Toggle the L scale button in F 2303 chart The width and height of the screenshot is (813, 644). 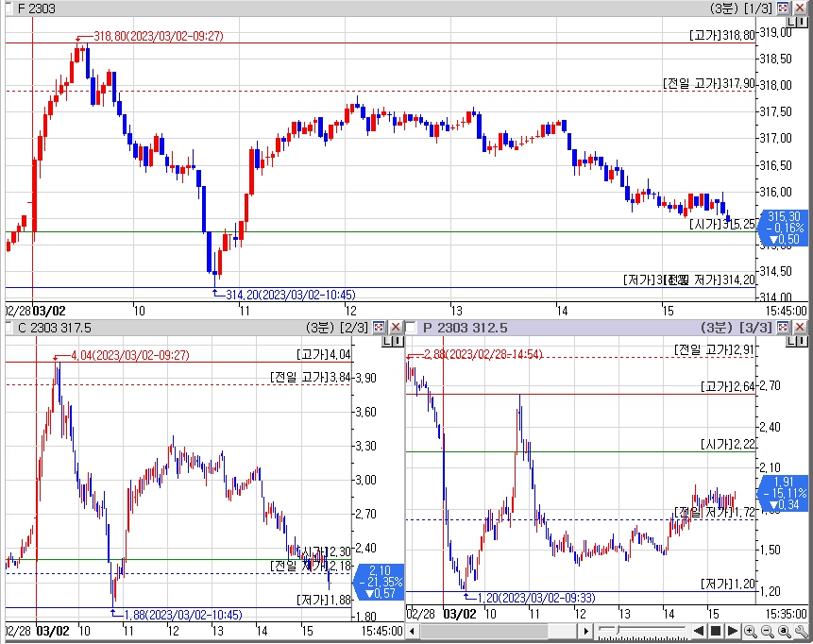[x=792, y=22]
